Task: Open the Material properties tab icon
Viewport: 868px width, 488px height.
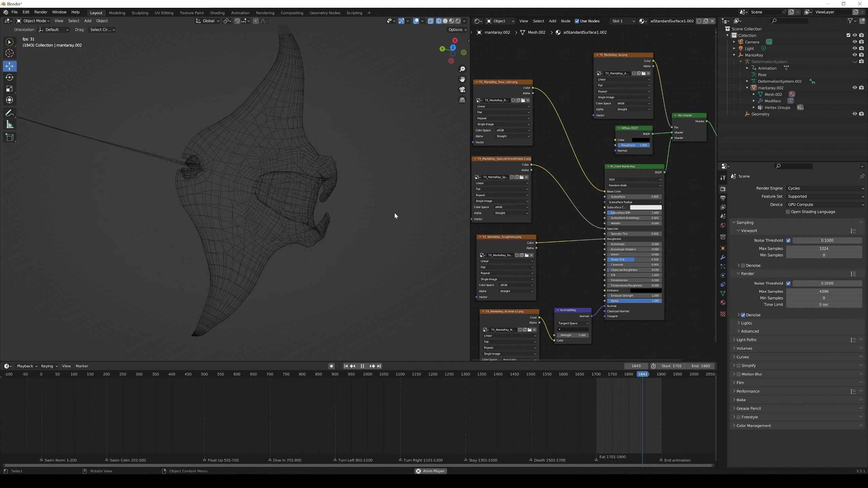Action: [x=723, y=303]
